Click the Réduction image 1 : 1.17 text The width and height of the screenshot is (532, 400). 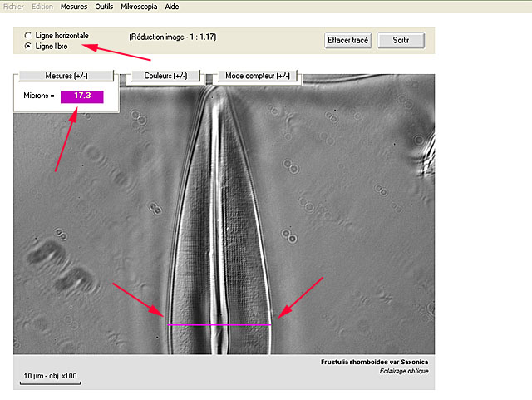pos(173,37)
